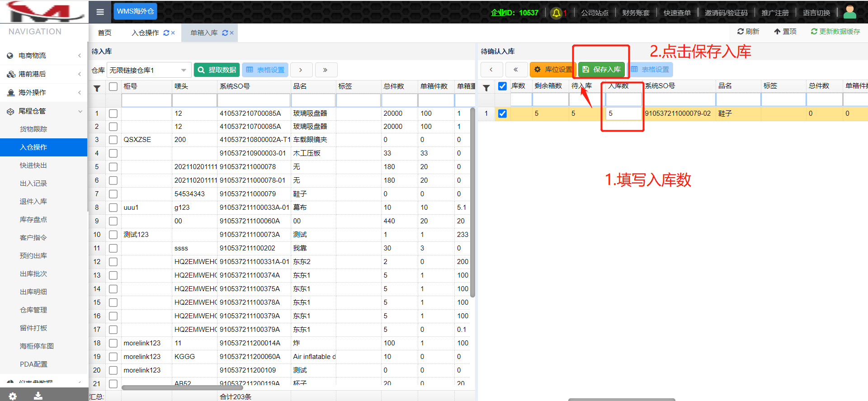Viewport: 868px width, 401px height.
Task: Click the settings gear icon at bottom left
Action: 13,396
